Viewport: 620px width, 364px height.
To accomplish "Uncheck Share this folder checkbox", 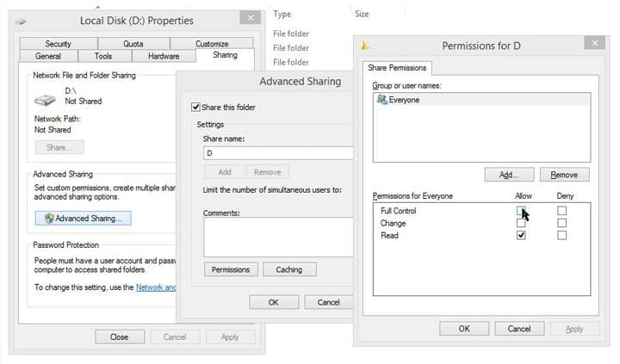I will pos(195,107).
